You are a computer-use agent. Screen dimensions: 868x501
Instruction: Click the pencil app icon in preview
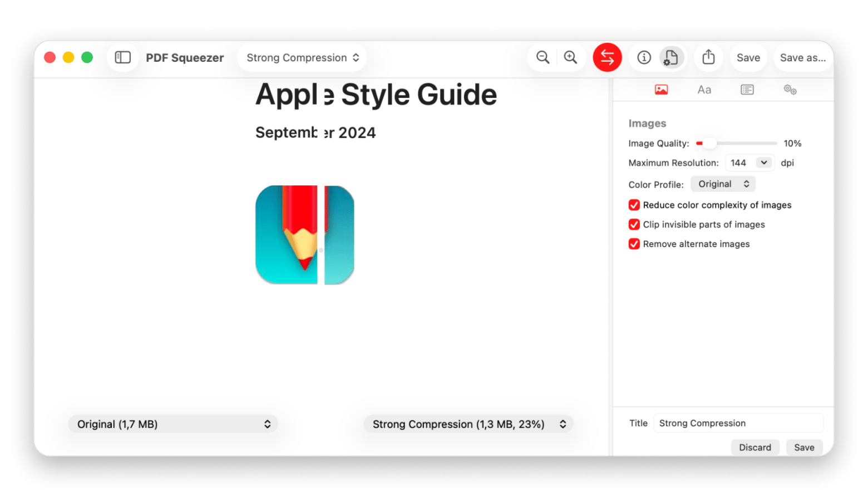click(x=305, y=235)
